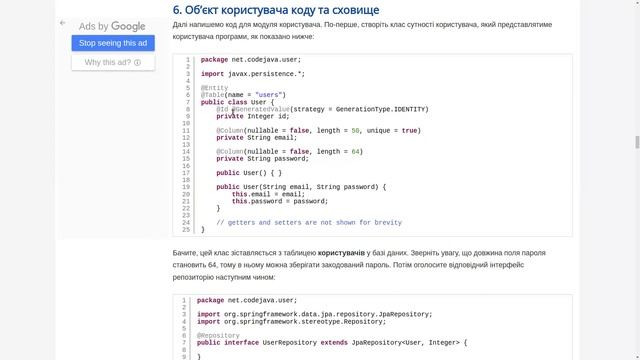Click 'package net.codejava.user;' in second code block
Image resolution: width=640 pixels, height=360 pixels.
click(247, 300)
